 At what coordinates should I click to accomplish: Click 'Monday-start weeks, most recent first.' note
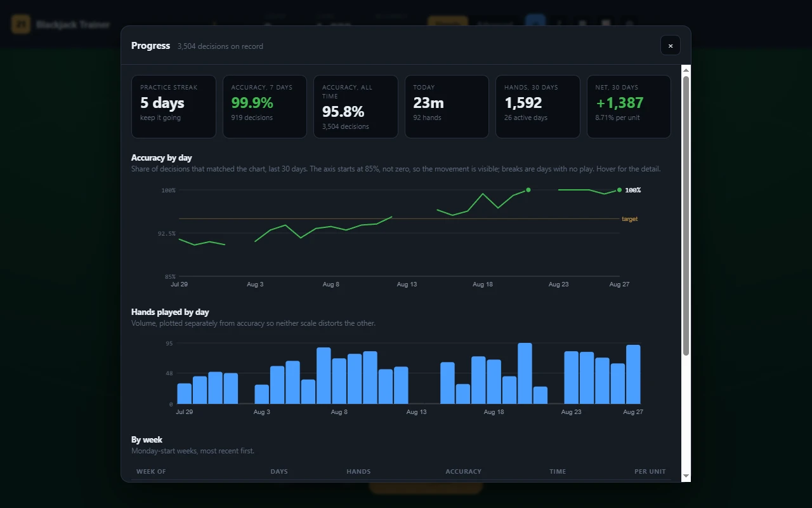click(x=193, y=451)
